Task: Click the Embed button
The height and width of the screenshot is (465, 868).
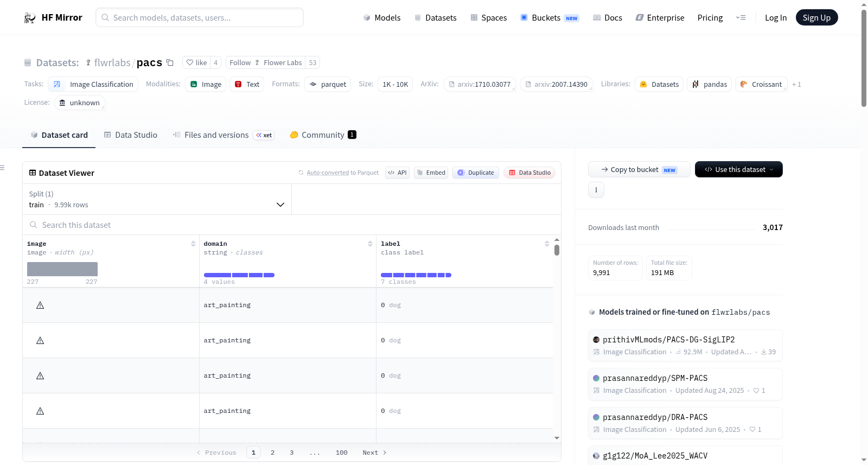Action: coord(431,173)
